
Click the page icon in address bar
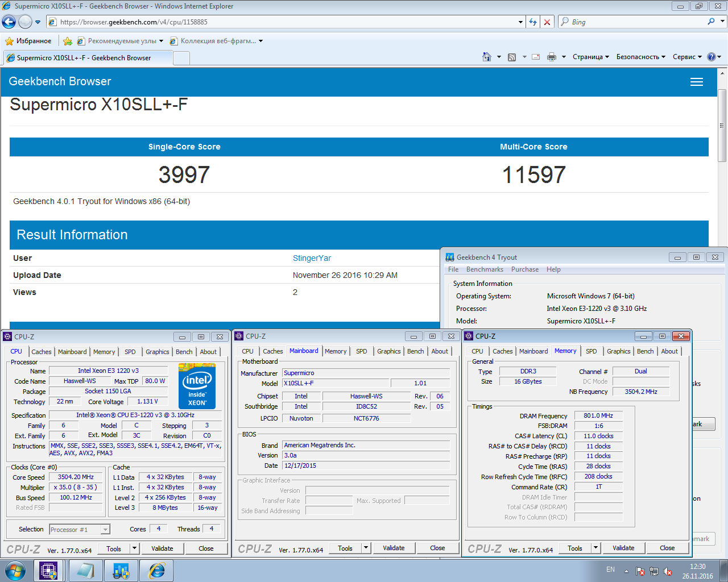(52, 22)
